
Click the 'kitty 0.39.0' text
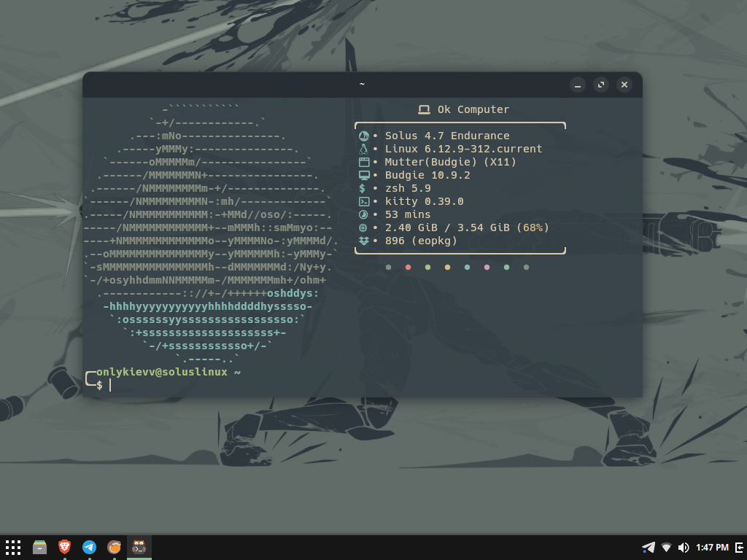pyautogui.click(x=424, y=201)
